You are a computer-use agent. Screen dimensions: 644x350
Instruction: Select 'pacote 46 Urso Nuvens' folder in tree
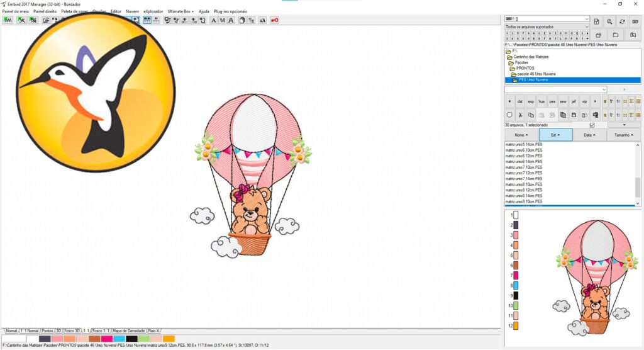coord(536,74)
